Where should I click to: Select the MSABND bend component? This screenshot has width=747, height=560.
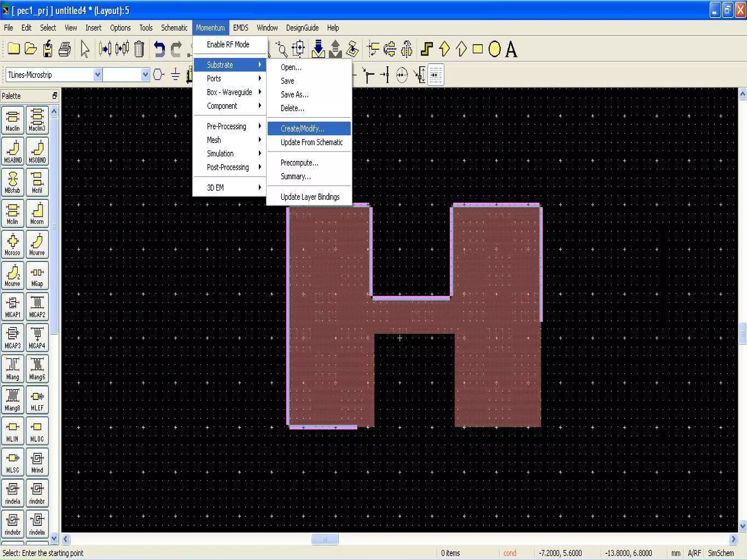tap(13, 151)
